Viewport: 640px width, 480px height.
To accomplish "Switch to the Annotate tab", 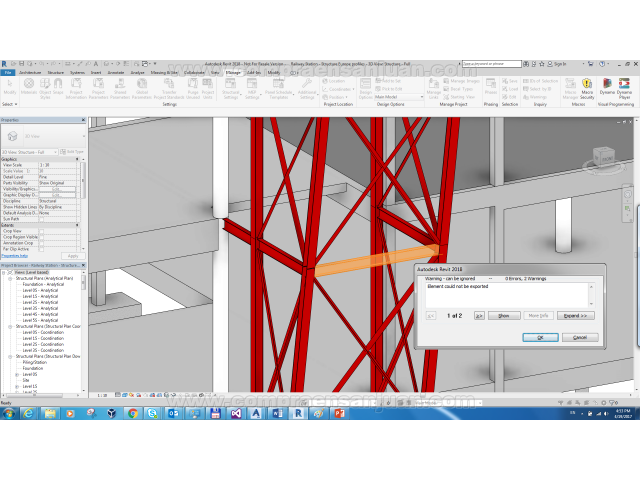I will [116, 73].
